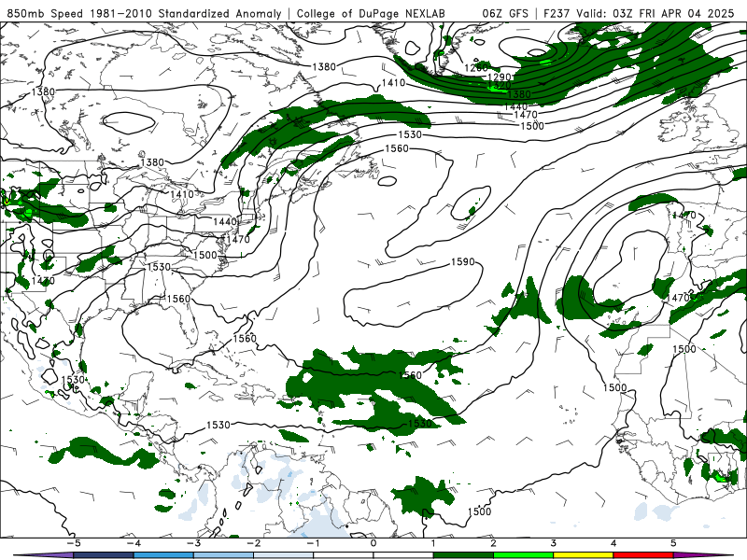Click the colorbar tick label '-3'

(x=193, y=543)
